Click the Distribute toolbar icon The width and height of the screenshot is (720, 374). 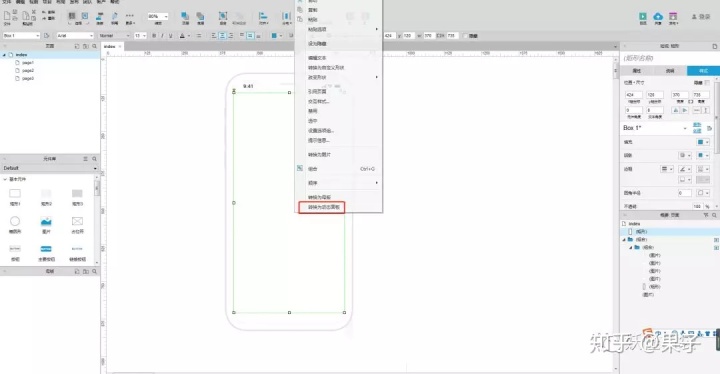tap(286, 16)
